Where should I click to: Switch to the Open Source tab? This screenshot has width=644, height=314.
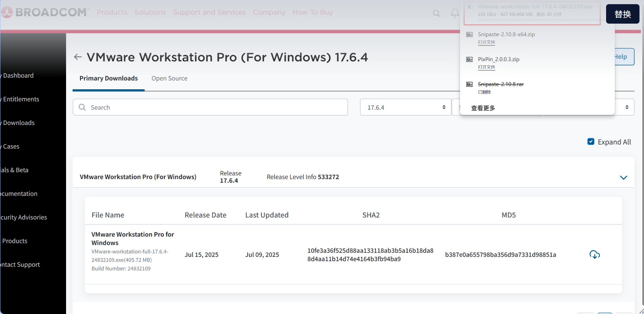tap(169, 78)
